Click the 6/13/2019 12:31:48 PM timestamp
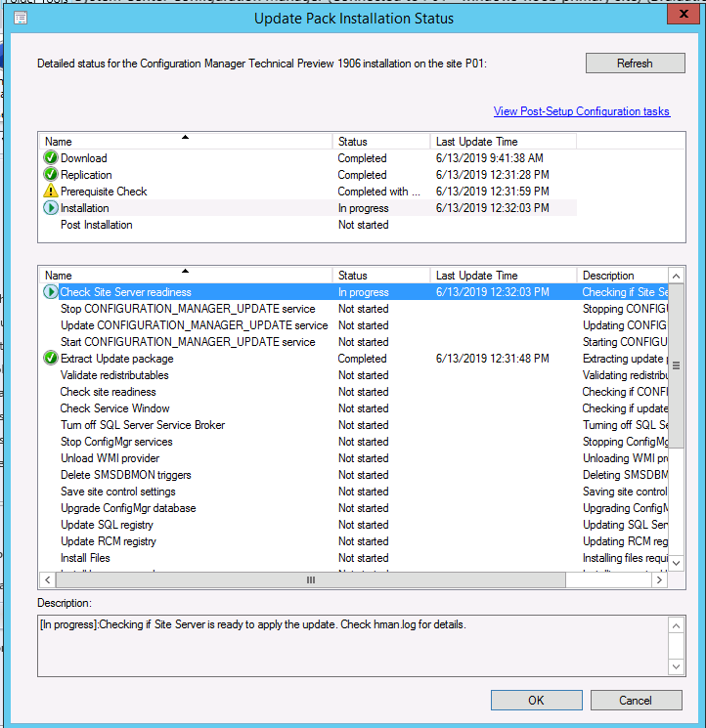The width and height of the screenshot is (706, 728). tap(493, 359)
